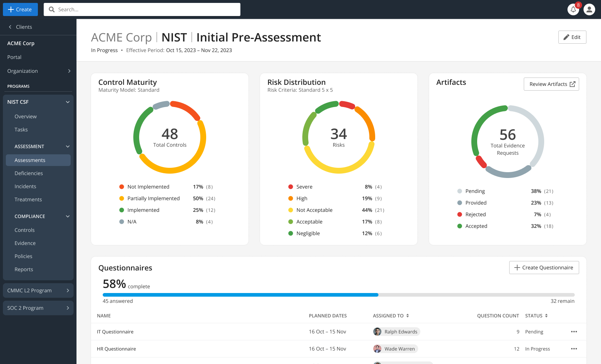Image resolution: width=601 pixels, height=364 pixels.
Task: Open the notifications bell icon
Action: [573, 9]
